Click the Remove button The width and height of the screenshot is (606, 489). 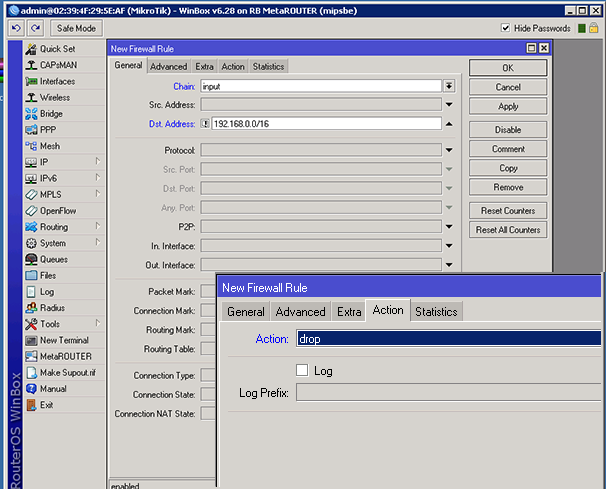click(x=508, y=187)
